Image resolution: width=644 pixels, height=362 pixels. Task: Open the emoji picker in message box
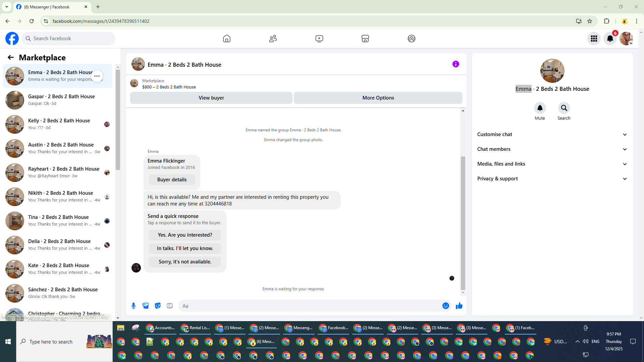pos(445,306)
